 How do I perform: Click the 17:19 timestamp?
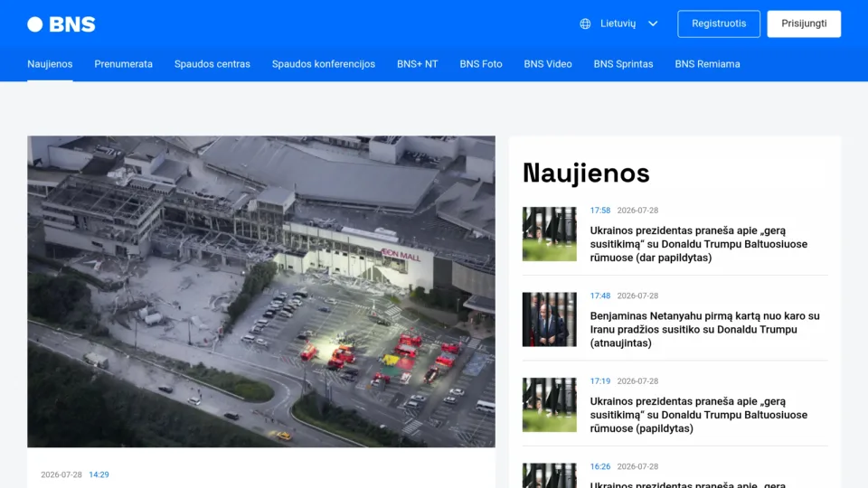[600, 381]
